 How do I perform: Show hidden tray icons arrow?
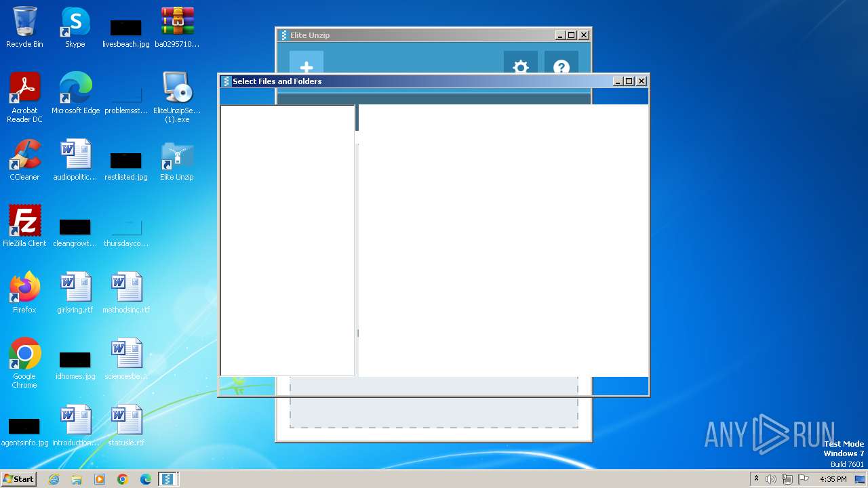click(x=756, y=479)
